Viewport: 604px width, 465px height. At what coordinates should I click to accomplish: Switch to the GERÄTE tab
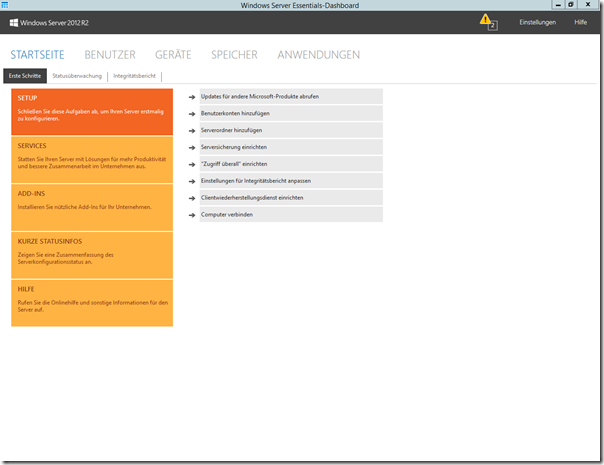click(173, 55)
